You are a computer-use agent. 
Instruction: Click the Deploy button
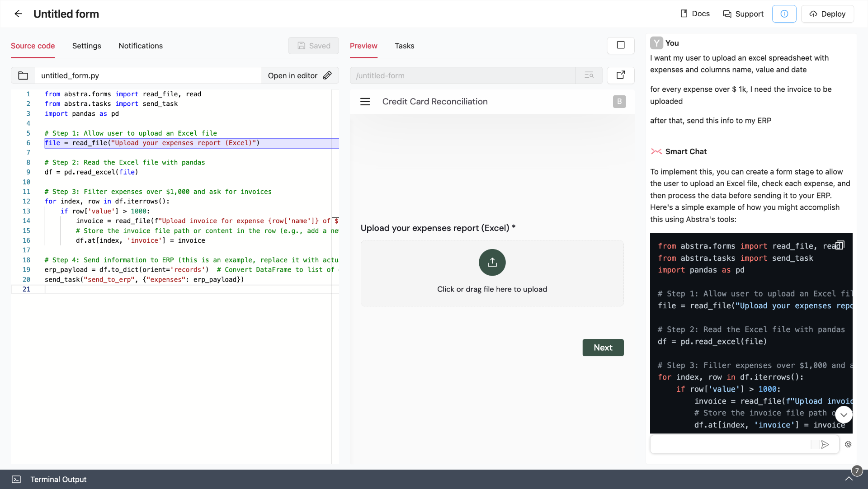coord(827,14)
